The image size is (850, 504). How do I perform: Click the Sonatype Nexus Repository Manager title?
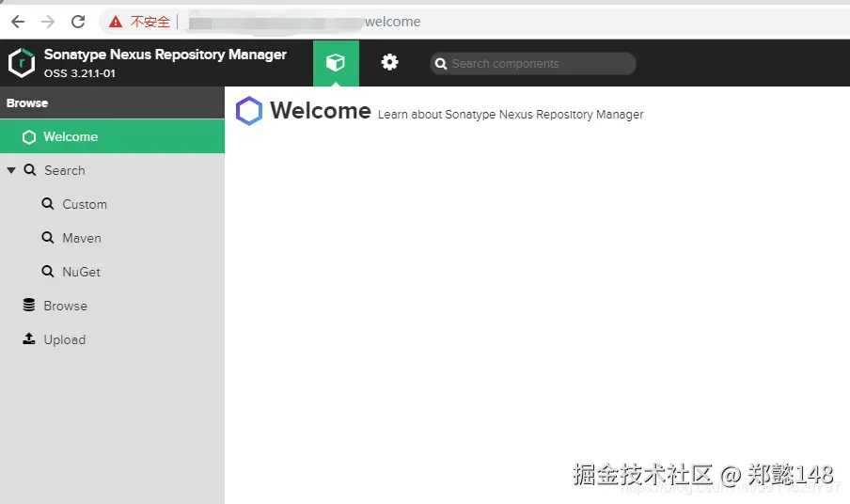(165, 55)
